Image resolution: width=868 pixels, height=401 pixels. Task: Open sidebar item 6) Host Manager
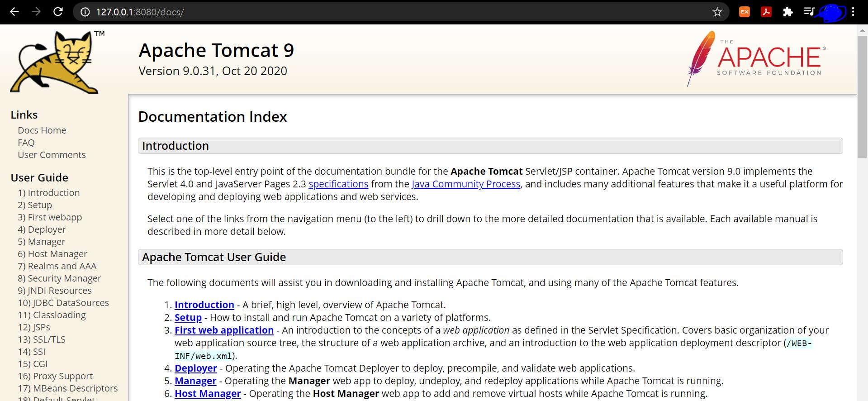(x=52, y=254)
